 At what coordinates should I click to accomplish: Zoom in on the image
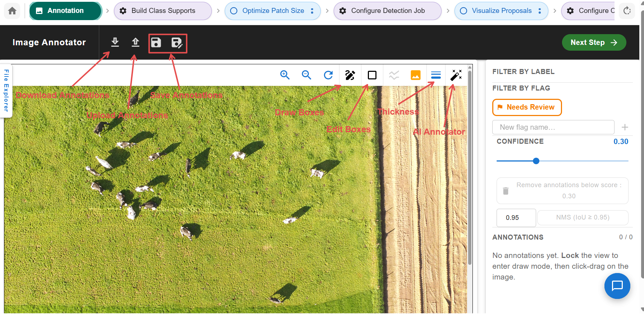285,75
